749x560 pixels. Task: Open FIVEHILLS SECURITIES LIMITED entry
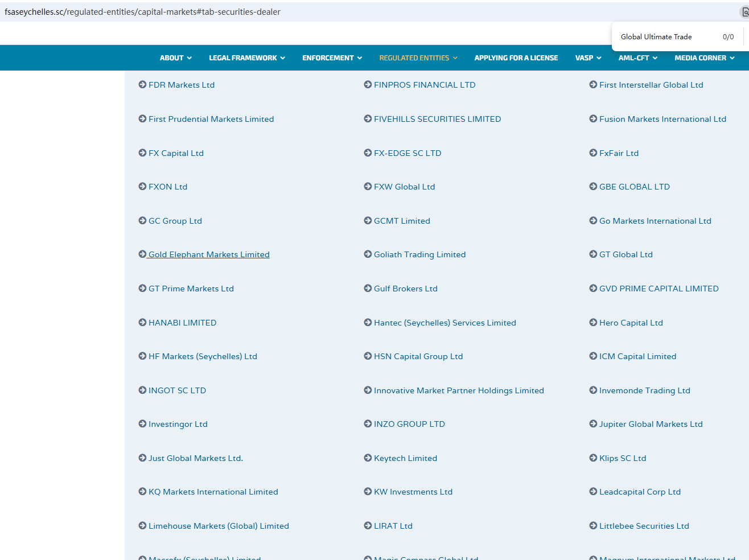point(438,119)
